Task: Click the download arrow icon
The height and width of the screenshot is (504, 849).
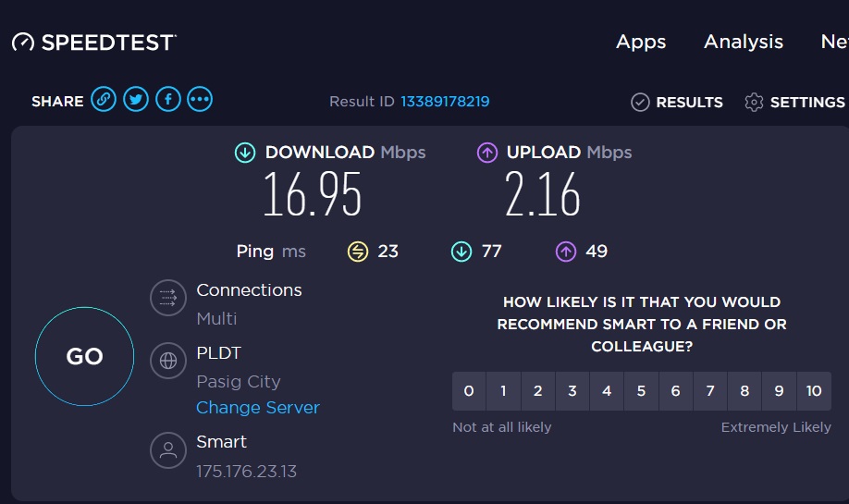Action: 245,153
